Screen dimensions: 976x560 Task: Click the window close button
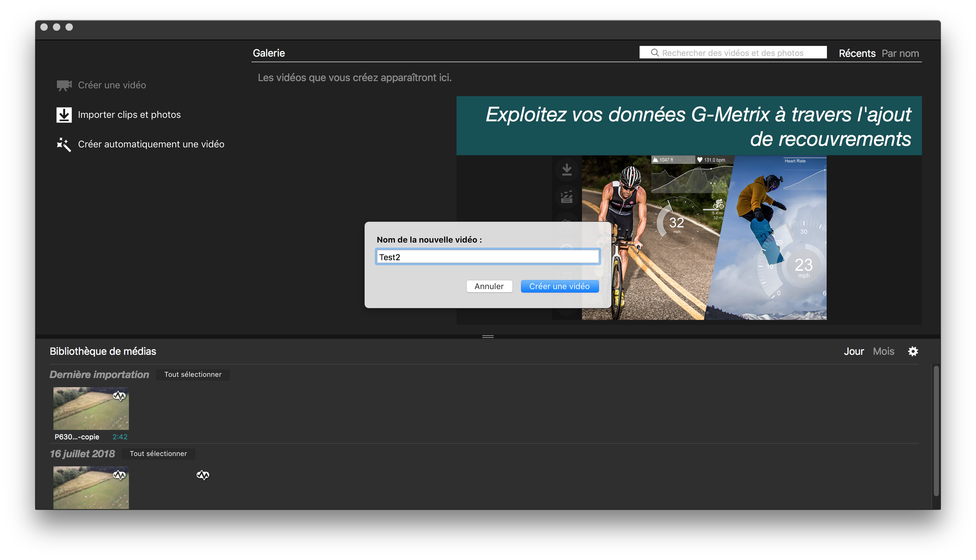tap(44, 27)
